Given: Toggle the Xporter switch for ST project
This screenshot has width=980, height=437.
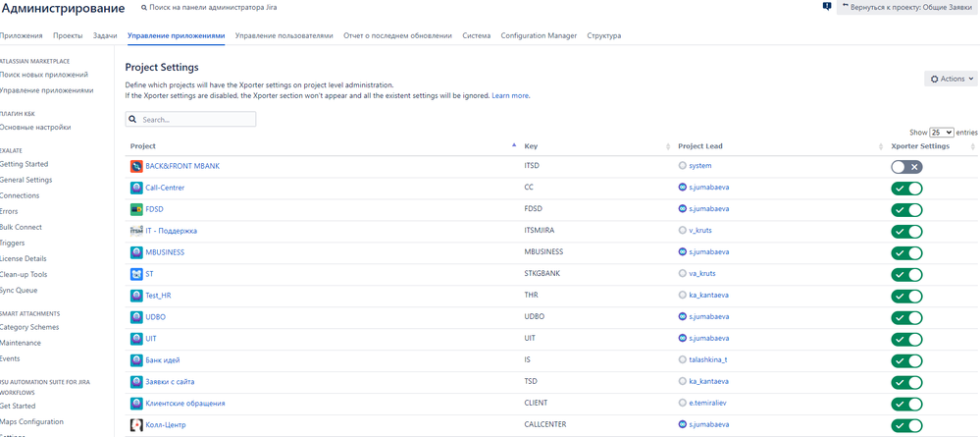Looking at the screenshot, I should (x=906, y=275).
